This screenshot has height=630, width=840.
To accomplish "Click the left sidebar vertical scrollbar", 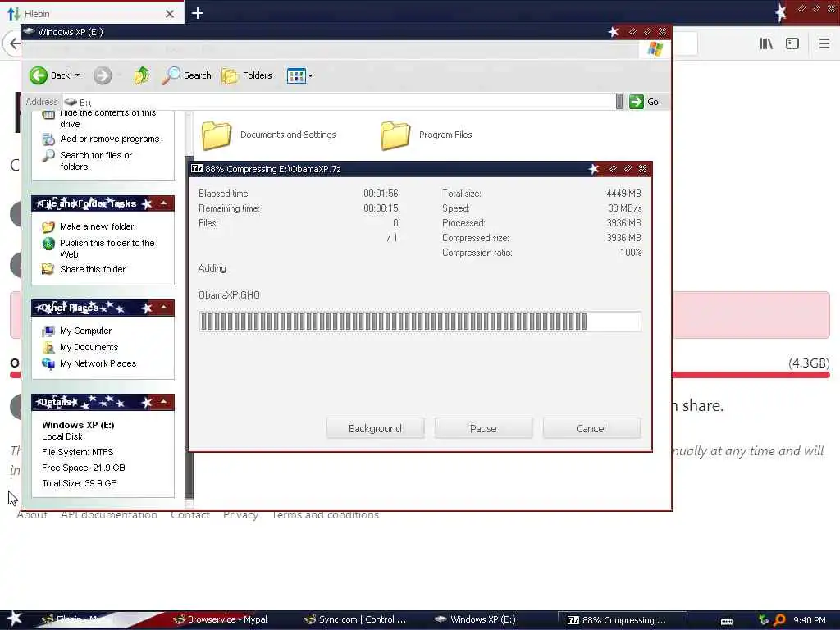I will (x=189, y=308).
